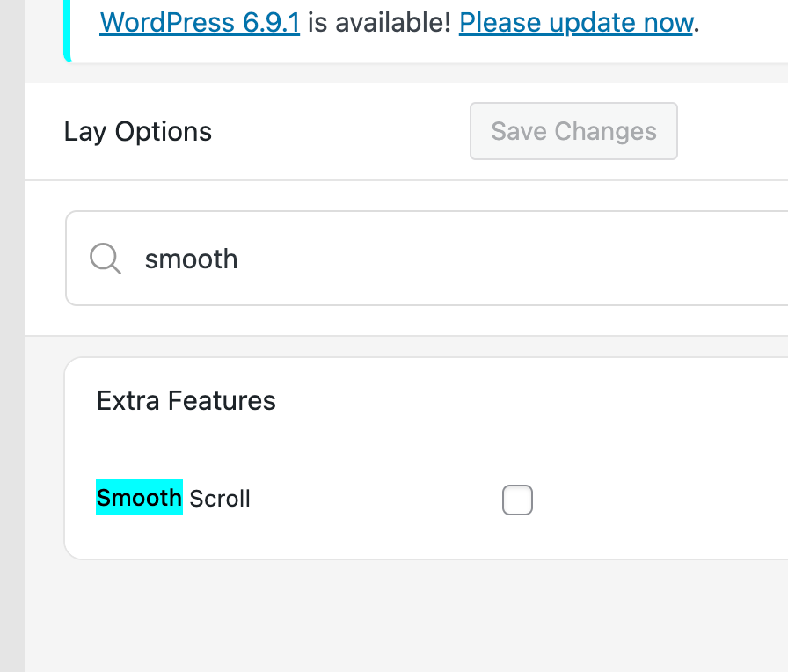The height and width of the screenshot is (672, 788).
Task: Click the cyan accent bar beside the notice
Action: coord(67,26)
